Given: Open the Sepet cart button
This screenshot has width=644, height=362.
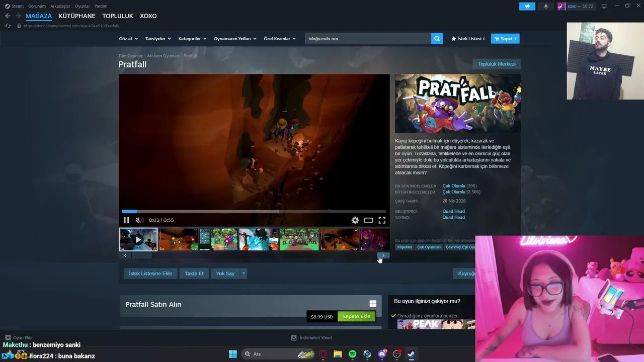Looking at the screenshot, I should coord(505,39).
